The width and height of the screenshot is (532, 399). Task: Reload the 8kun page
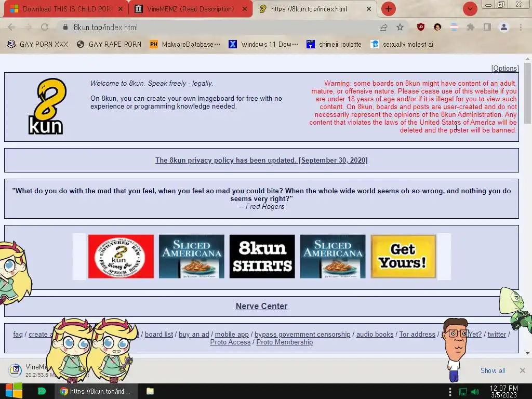[45, 27]
